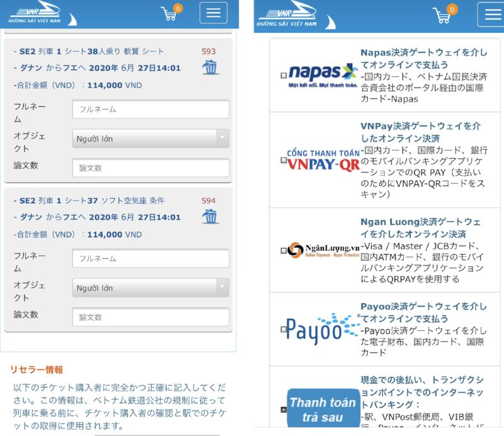Image resolution: width=504 pixels, height=436 pixels.
Task: Click ID number field for seat 37 ticket
Action: coord(151,318)
